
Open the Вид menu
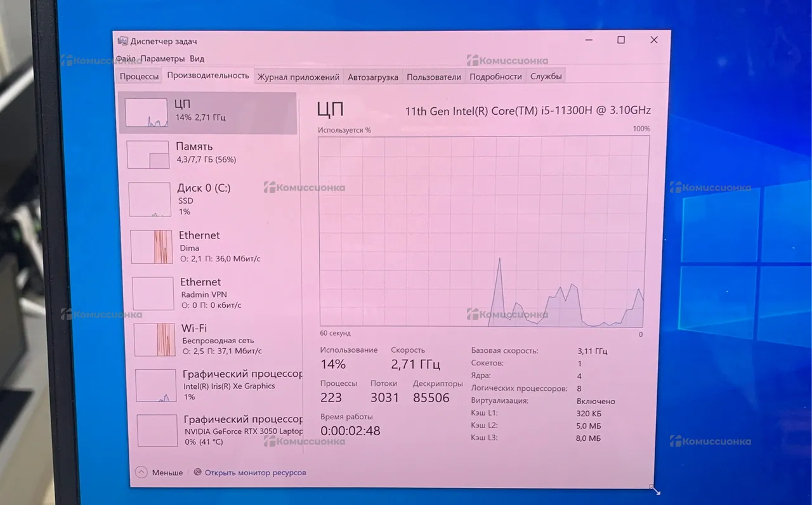click(x=197, y=58)
